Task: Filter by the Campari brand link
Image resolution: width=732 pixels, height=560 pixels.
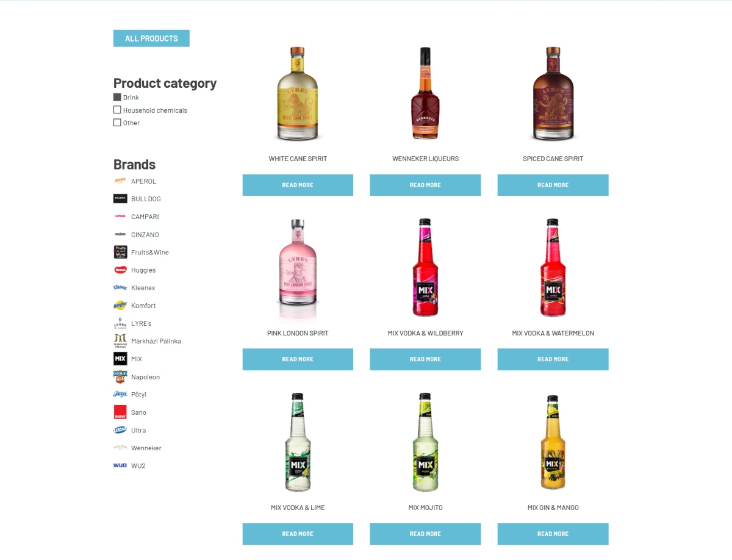Action: 145,217
